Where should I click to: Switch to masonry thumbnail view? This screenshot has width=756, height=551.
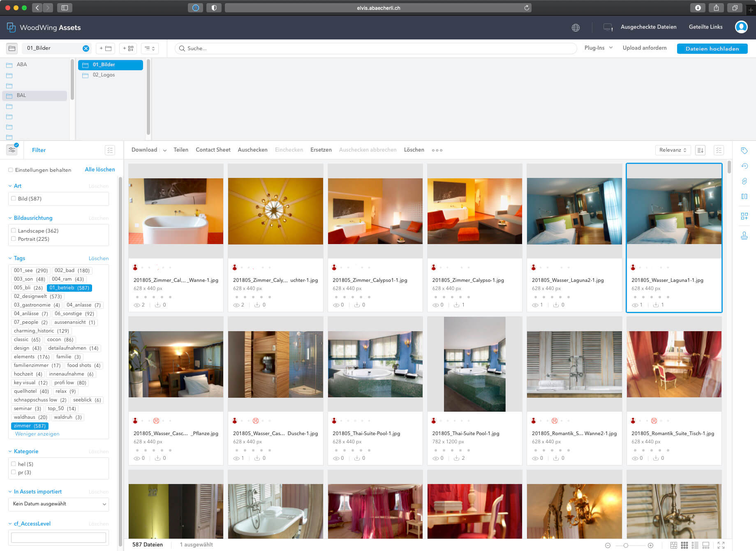(674, 545)
